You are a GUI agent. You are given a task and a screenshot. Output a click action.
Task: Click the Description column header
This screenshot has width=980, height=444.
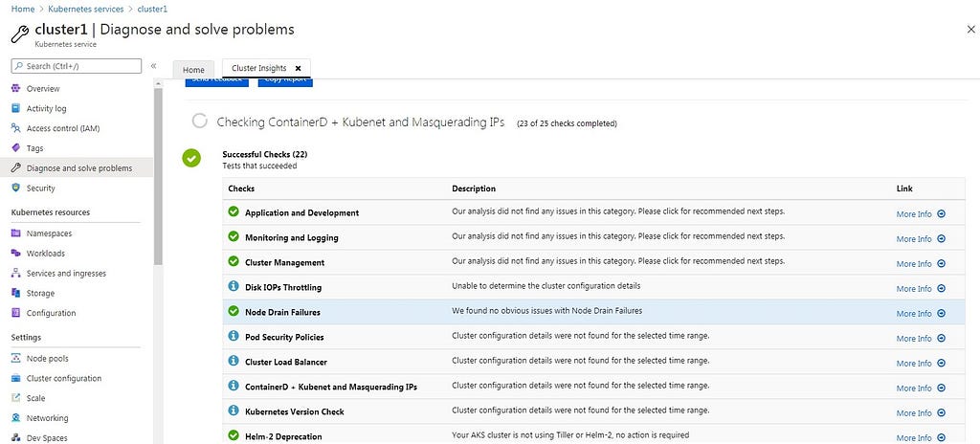tap(474, 189)
